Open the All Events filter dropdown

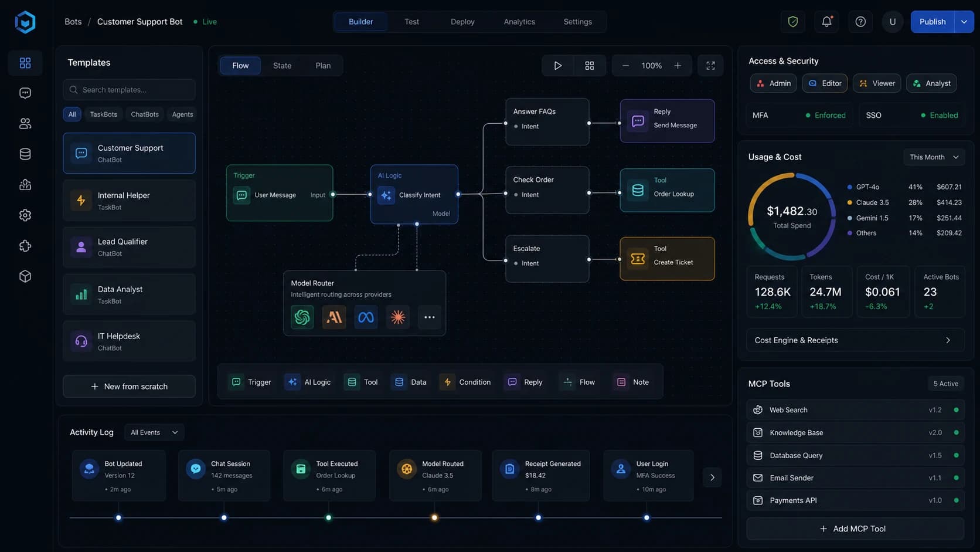(x=154, y=432)
